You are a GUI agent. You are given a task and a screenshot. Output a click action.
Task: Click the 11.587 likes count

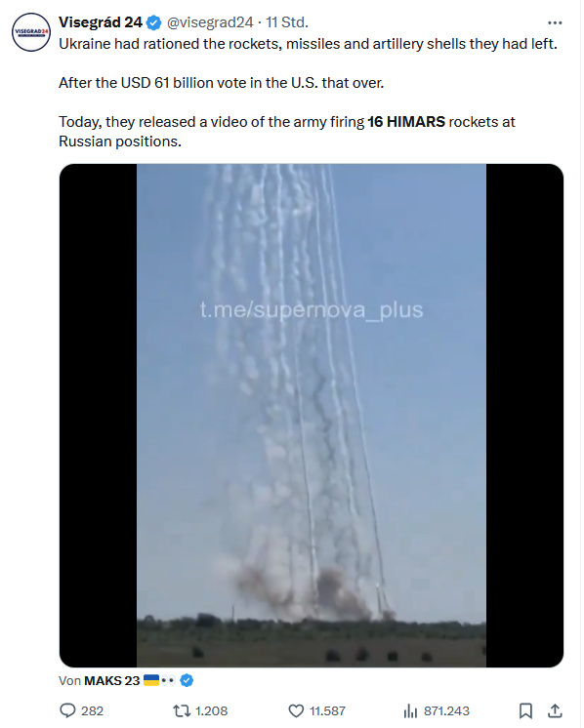pos(327,710)
